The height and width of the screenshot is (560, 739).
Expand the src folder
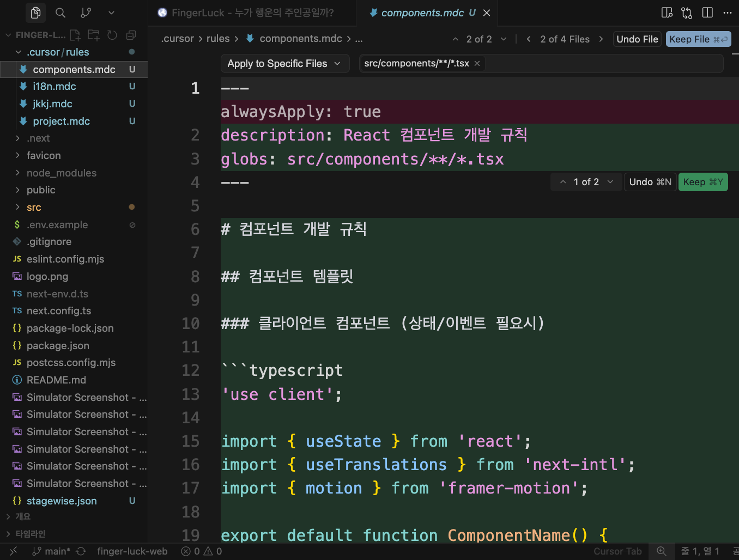34,208
